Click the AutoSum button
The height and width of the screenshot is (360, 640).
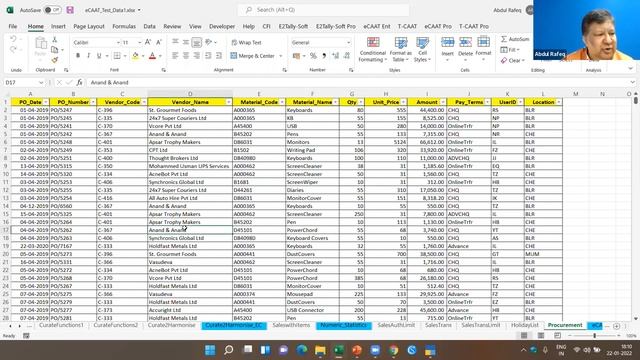click(515, 39)
